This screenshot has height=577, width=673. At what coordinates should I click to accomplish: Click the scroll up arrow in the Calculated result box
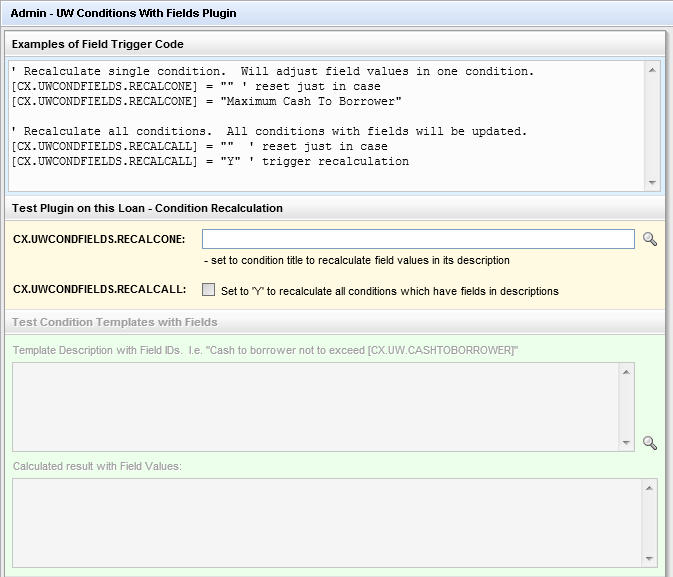[x=651, y=487]
